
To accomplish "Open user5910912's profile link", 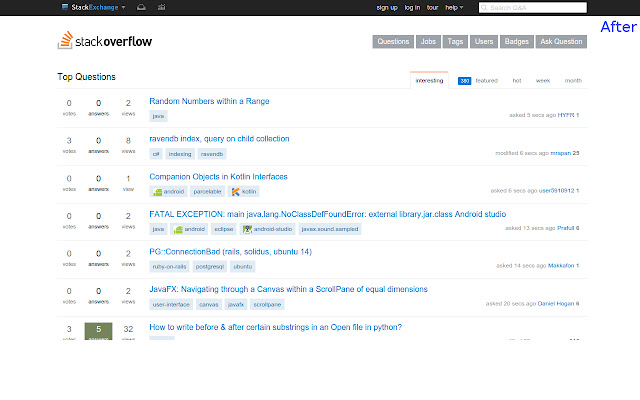I will coord(556,191).
